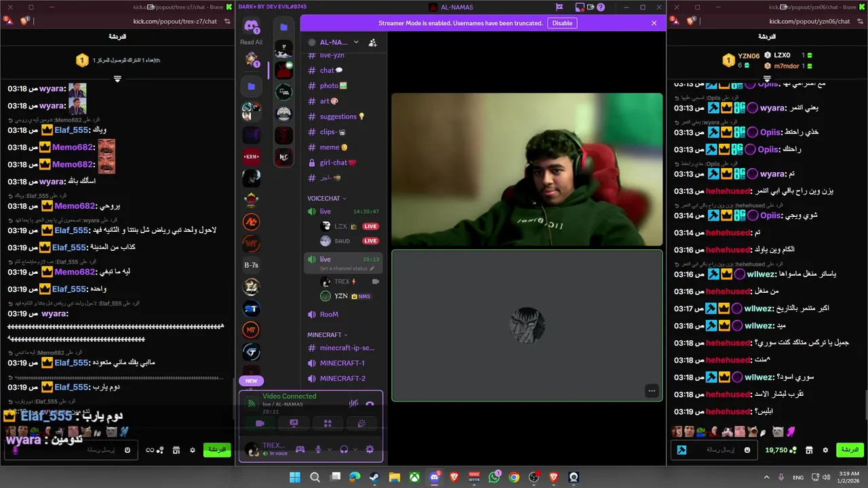Click the NEW unread mentions pill
This screenshot has height=488, width=868.
(x=251, y=381)
